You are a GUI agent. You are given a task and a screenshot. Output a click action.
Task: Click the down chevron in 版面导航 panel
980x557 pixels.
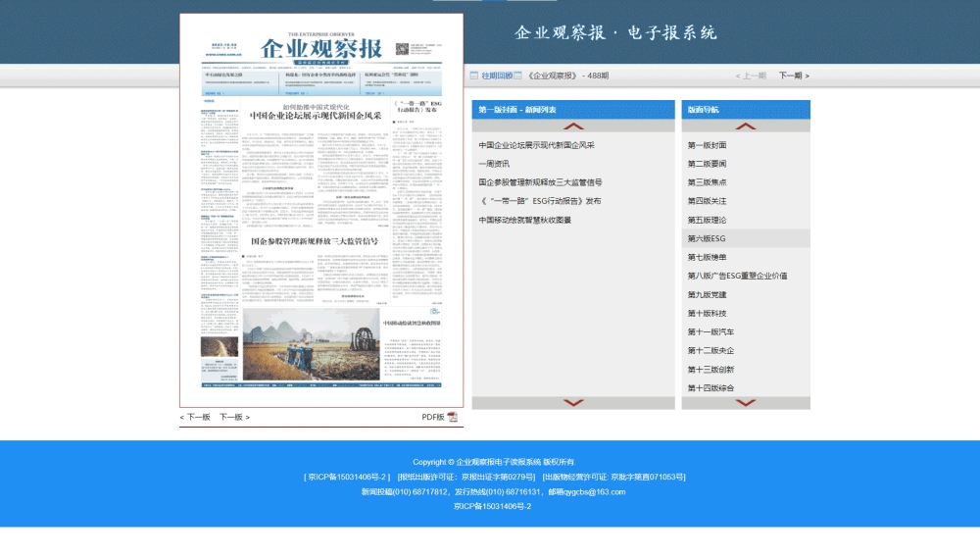pos(746,403)
